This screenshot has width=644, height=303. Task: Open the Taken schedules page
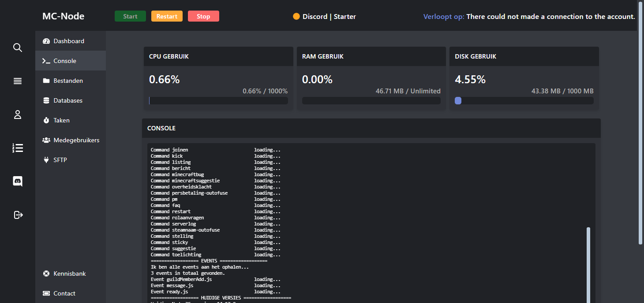[x=61, y=120]
